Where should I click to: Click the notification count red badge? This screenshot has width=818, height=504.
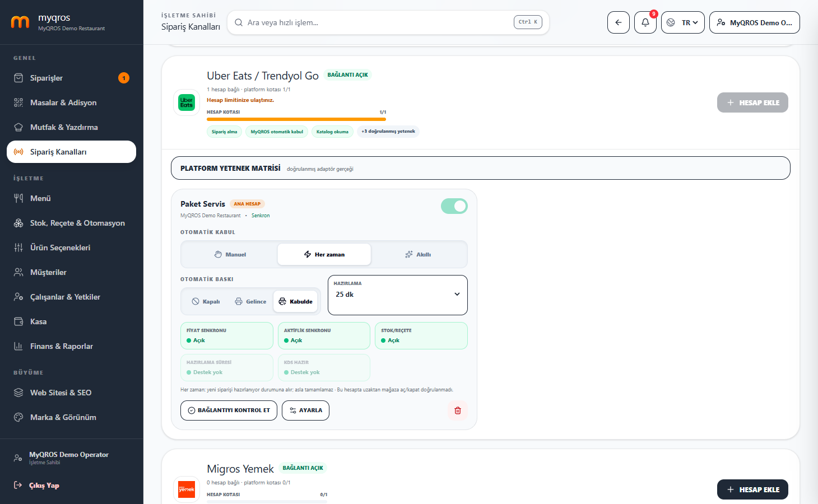(654, 14)
